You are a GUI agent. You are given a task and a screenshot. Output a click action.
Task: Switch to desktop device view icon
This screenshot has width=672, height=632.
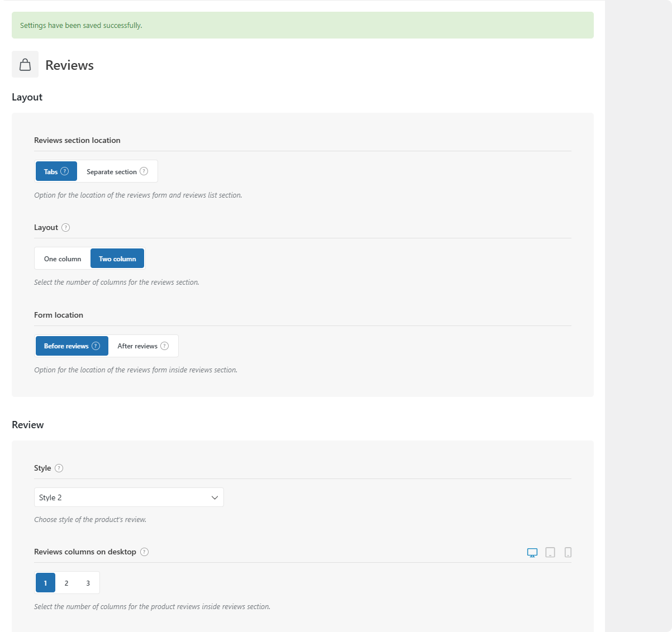coord(532,552)
